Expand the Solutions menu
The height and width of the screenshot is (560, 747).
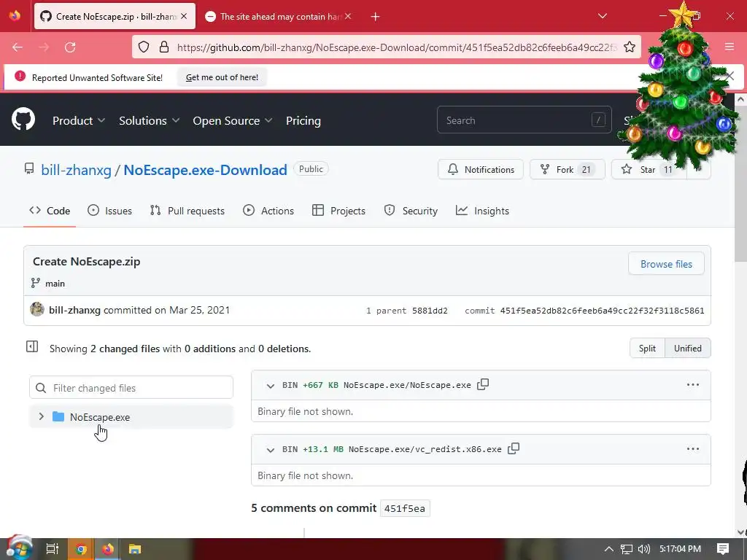tap(149, 120)
